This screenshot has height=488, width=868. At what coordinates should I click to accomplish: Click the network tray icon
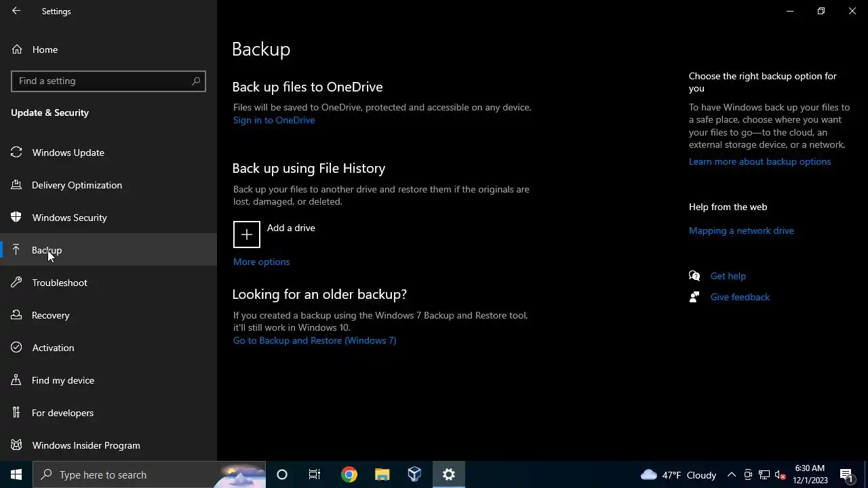[x=764, y=475]
